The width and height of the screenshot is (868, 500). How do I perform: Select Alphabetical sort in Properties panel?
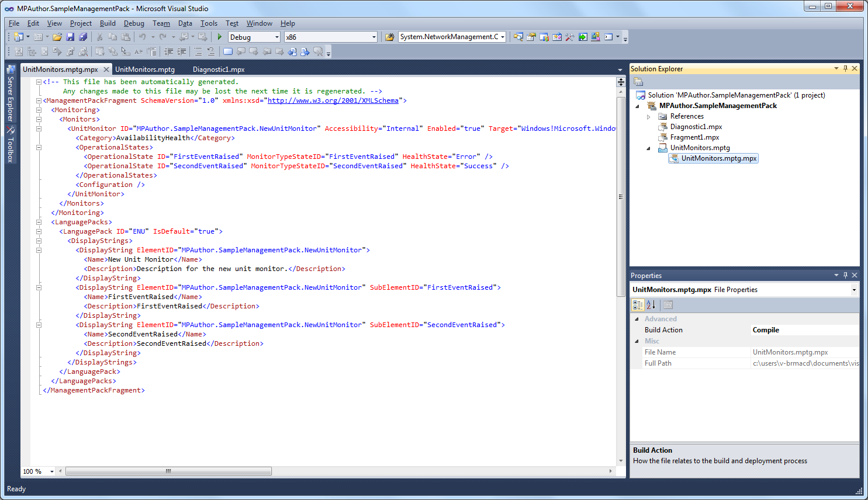tap(651, 304)
